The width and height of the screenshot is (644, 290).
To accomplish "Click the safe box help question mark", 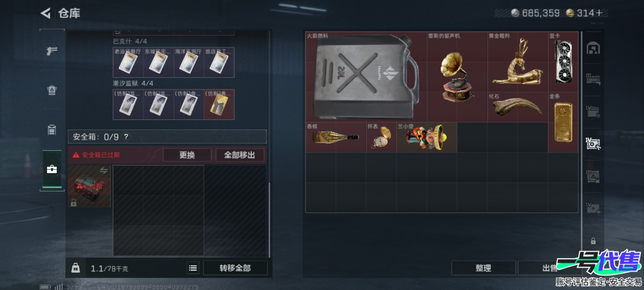I will coord(126,137).
